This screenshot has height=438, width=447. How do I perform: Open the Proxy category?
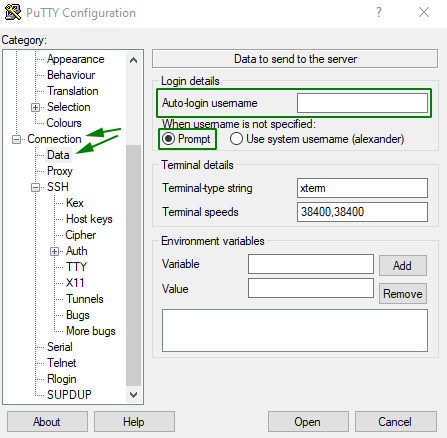(x=60, y=171)
